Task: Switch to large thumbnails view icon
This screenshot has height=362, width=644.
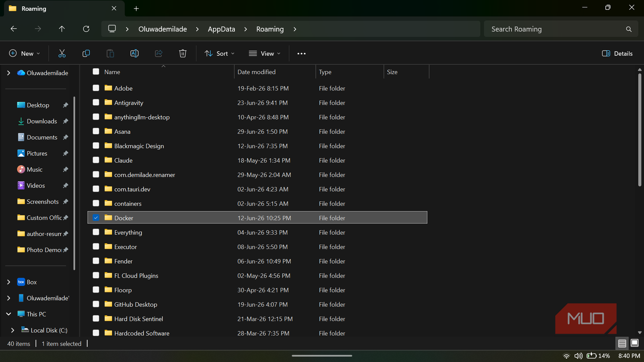Action: coord(635,343)
